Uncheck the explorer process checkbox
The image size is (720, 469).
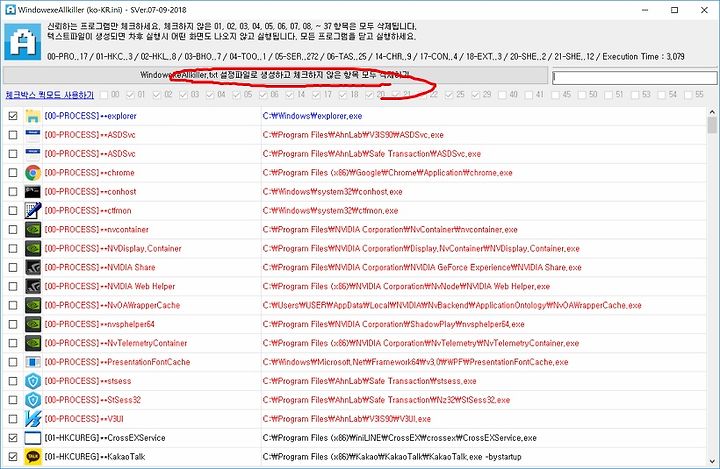click(x=13, y=116)
